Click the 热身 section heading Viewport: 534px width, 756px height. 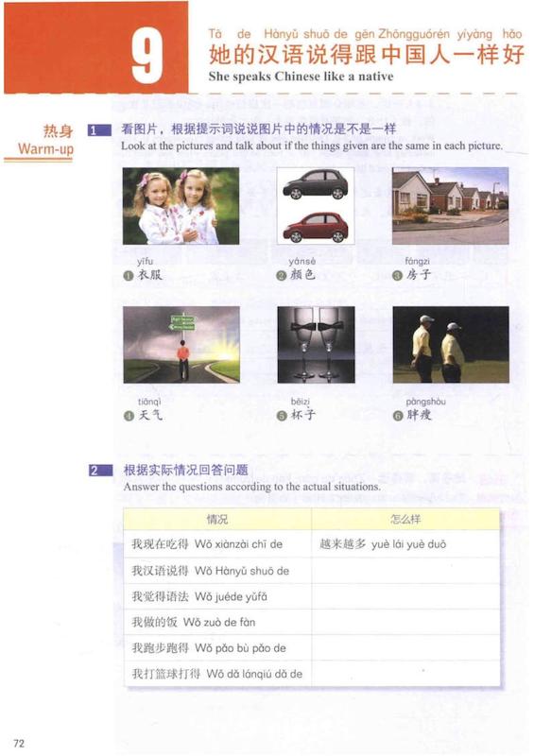tap(58, 131)
